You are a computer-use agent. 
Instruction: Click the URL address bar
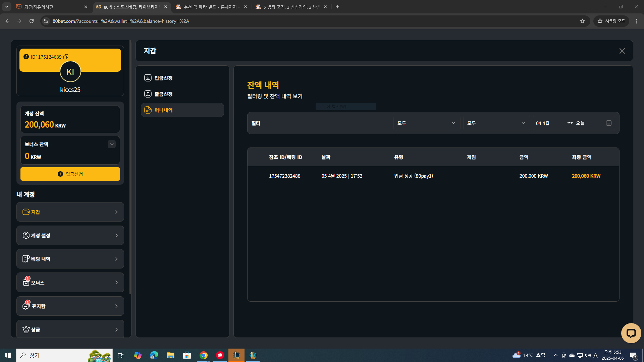point(315,21)
